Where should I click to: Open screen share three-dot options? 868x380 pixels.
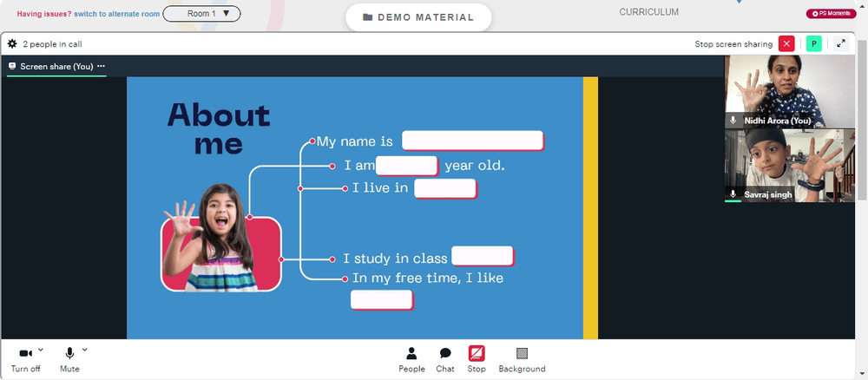tap(101, 67)
